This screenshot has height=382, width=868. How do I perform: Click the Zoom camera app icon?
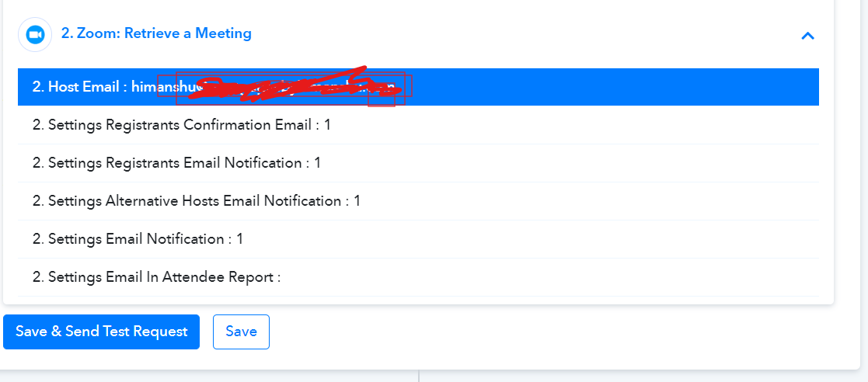(35, 34)
